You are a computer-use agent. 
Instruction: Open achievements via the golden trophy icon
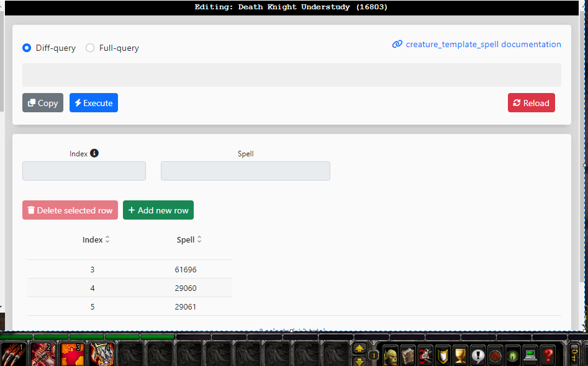pos(459,355)
